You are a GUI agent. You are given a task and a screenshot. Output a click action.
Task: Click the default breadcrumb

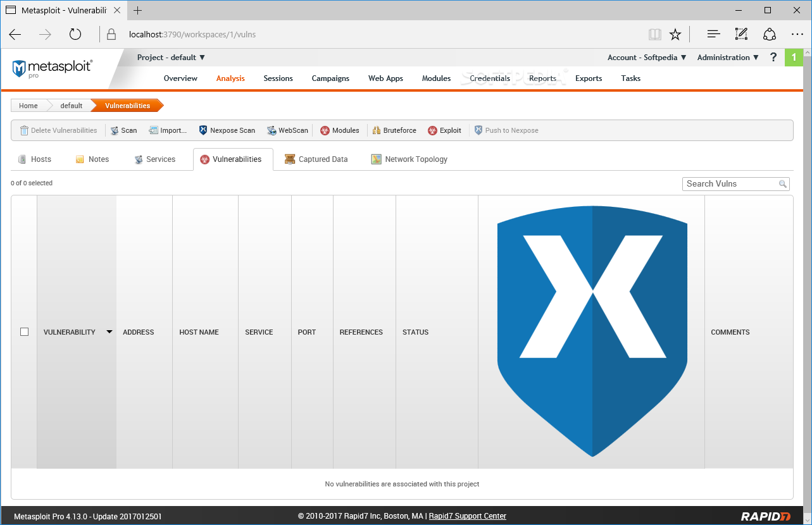(x=71, y=106)
